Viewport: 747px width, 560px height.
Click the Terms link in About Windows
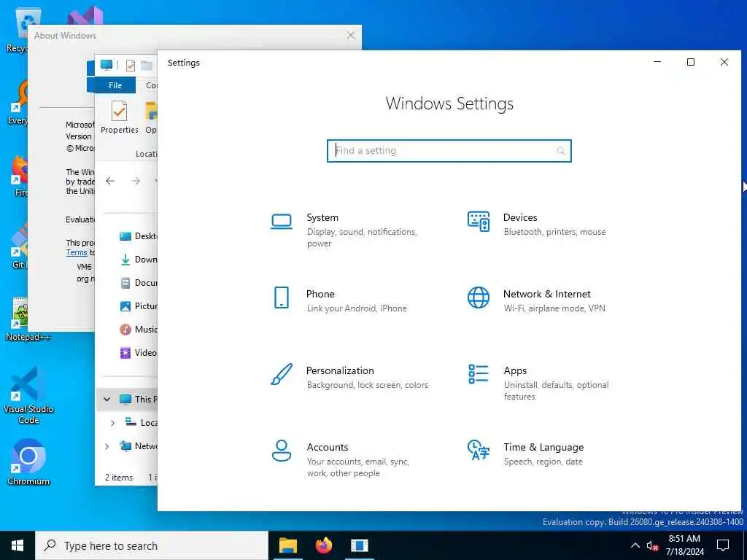click(76, 252)
